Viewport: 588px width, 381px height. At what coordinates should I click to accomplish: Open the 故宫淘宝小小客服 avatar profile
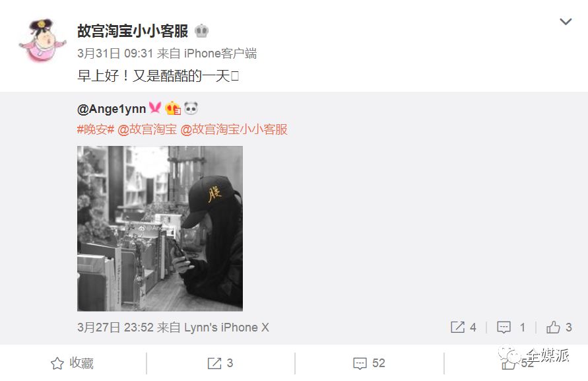[42, 40]
